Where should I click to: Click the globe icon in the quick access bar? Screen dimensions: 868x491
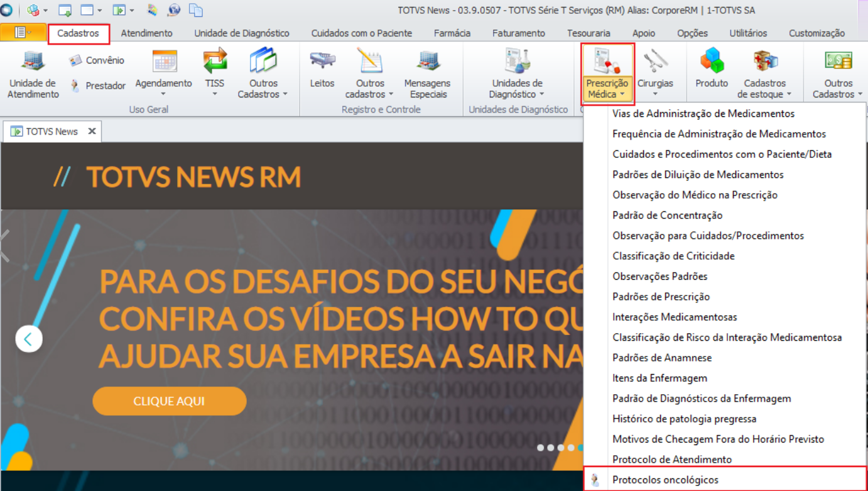[x=174, y=10]
